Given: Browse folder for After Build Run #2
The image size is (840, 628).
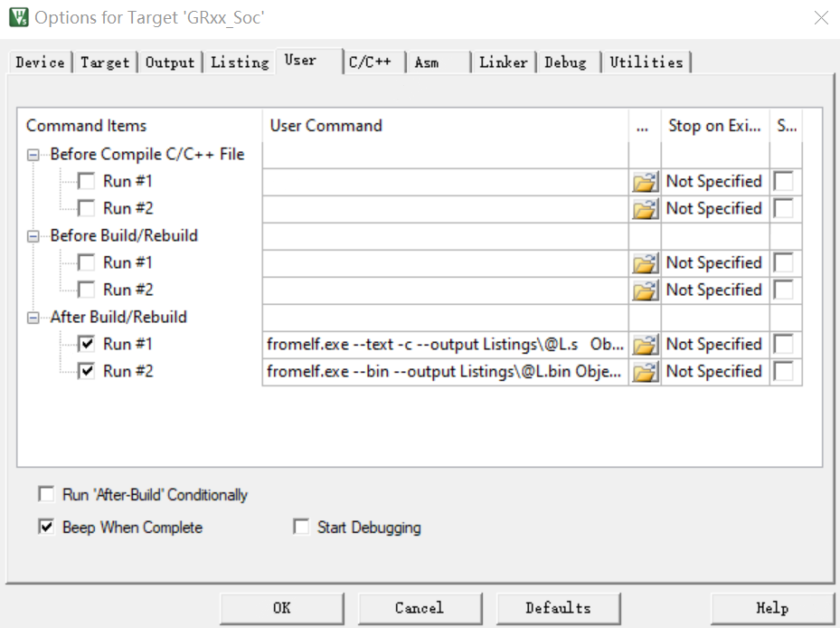Looking at the screenshot, I should tap(645, 372).
